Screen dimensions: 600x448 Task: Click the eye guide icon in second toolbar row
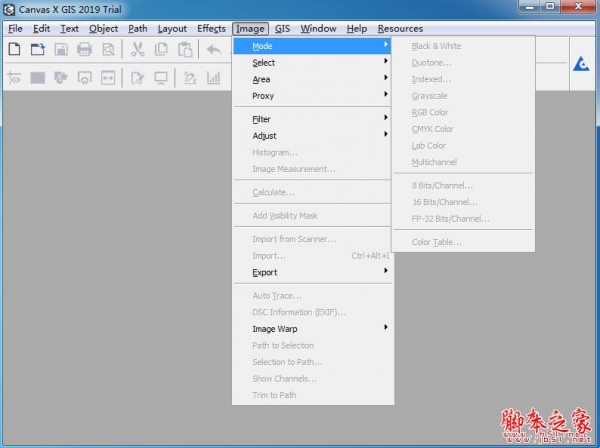click(15, 78)
